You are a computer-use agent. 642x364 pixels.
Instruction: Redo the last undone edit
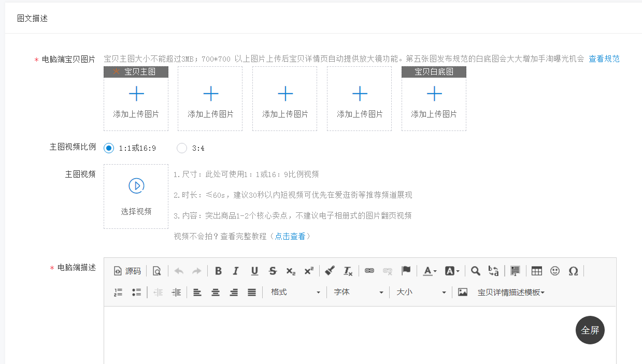197,271
